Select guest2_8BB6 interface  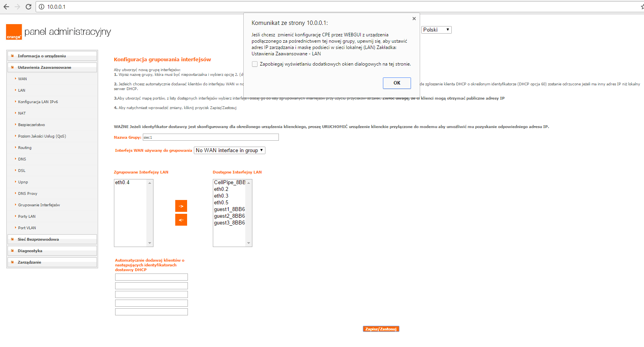tap(229, 216)
